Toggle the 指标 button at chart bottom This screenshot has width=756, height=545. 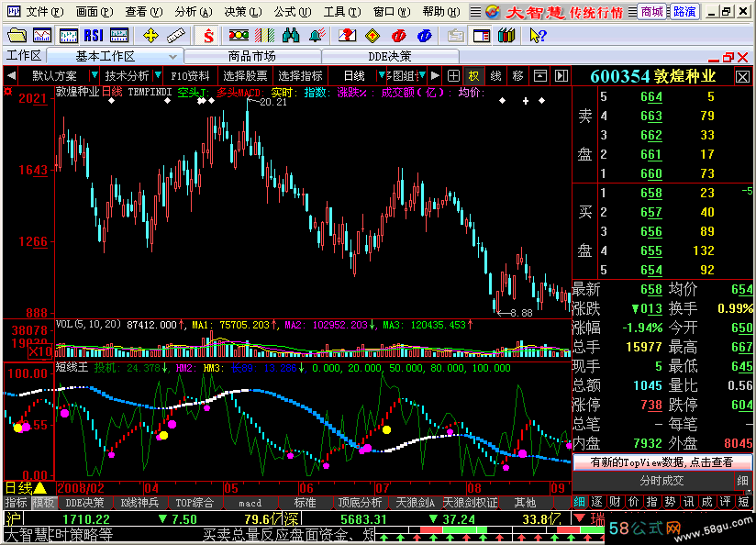point(17,503)
